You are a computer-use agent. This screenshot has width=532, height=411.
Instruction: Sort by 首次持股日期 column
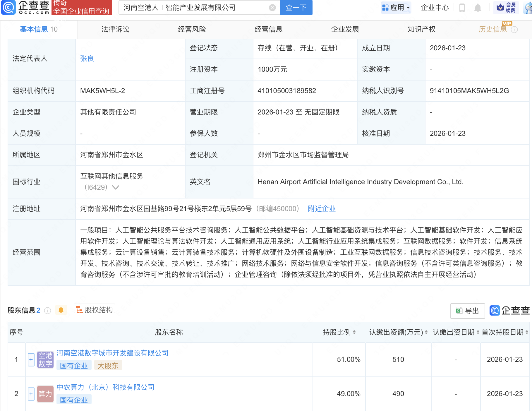[x=526, y=332]
